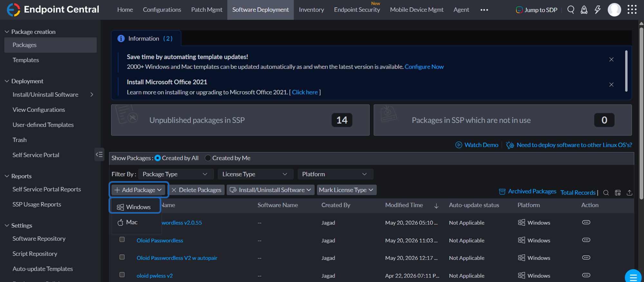Switch to the Inventory tab
This screenshot has width=644, height=282.
coord(311,10)
